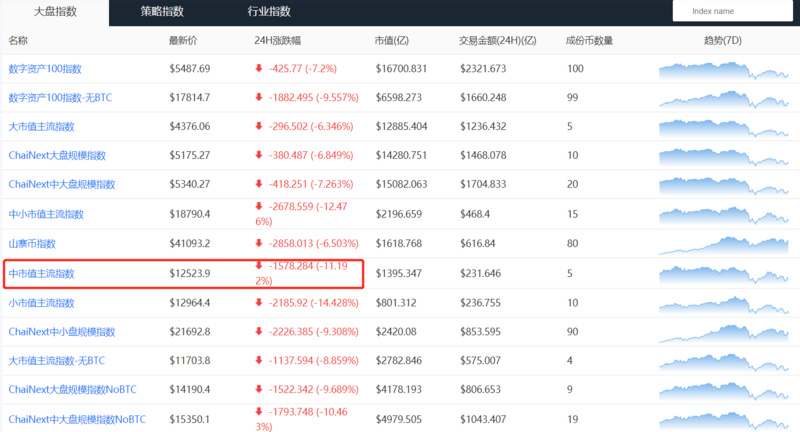The image size is (800, 432).
Task: Focus the Index name search field
Action: 733,11
